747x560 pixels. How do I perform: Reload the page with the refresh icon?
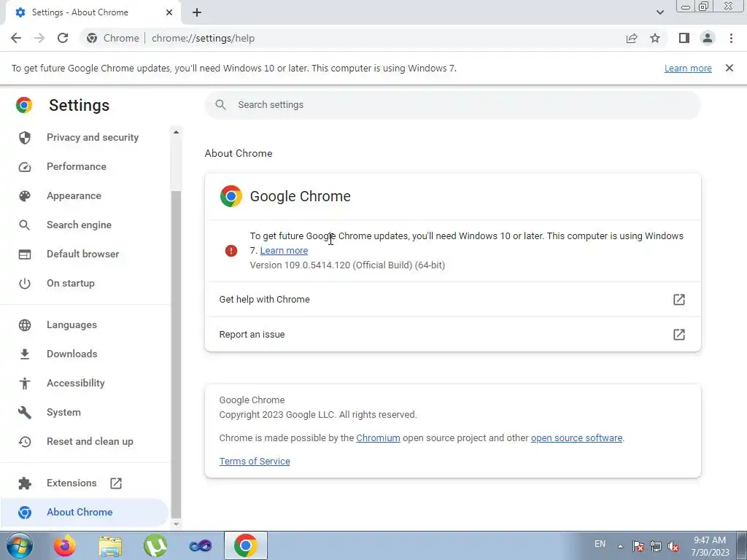pyautogui.click(x=63, y=38)
